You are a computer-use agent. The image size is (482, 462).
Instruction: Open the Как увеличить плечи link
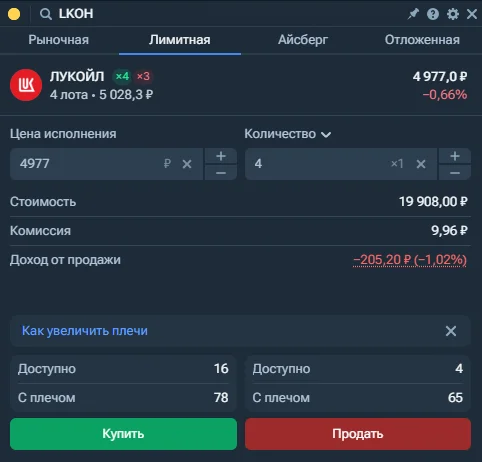click(85, 331)
